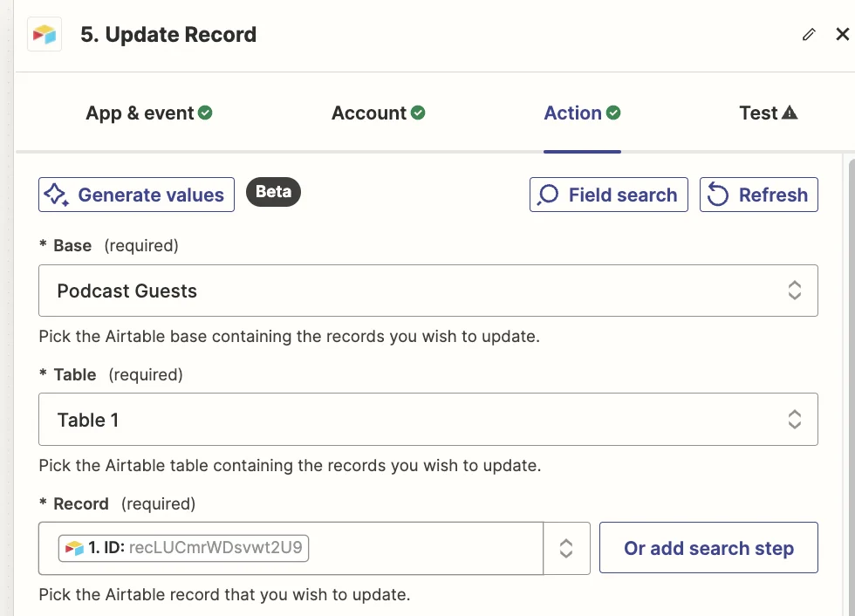Open Field search
Image resolution: width=855 pixels, height=616 pixels.
[x=609, y=195]
